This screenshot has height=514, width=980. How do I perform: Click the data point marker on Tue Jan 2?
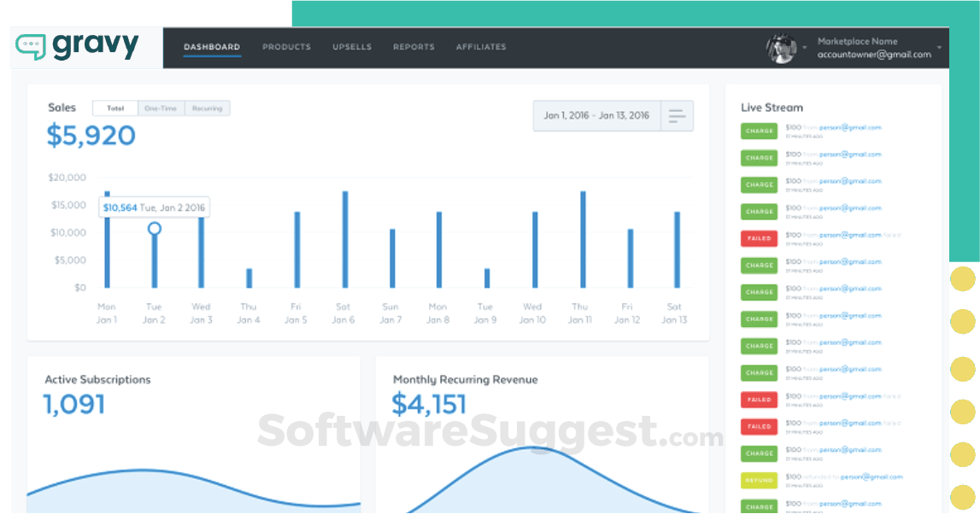point(155,229)
